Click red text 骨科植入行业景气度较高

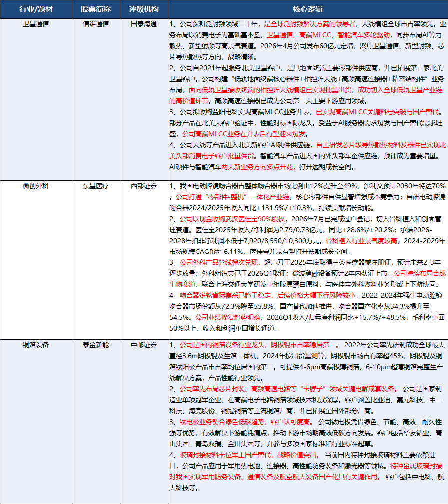point(361,241)
